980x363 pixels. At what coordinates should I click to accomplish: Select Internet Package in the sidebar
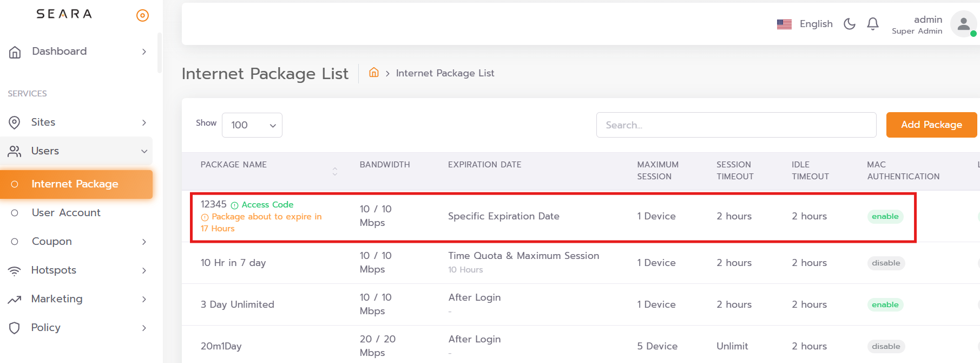point(75,184)
